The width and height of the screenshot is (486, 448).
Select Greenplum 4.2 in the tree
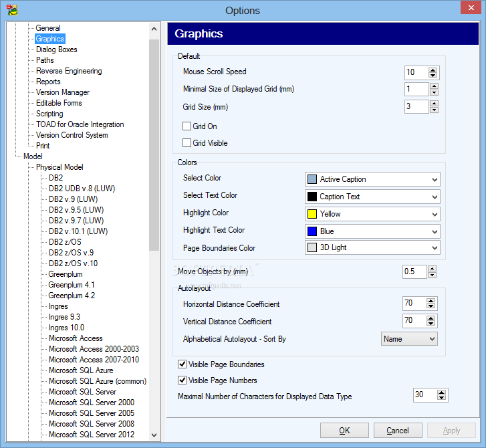(x=72, y=296)
